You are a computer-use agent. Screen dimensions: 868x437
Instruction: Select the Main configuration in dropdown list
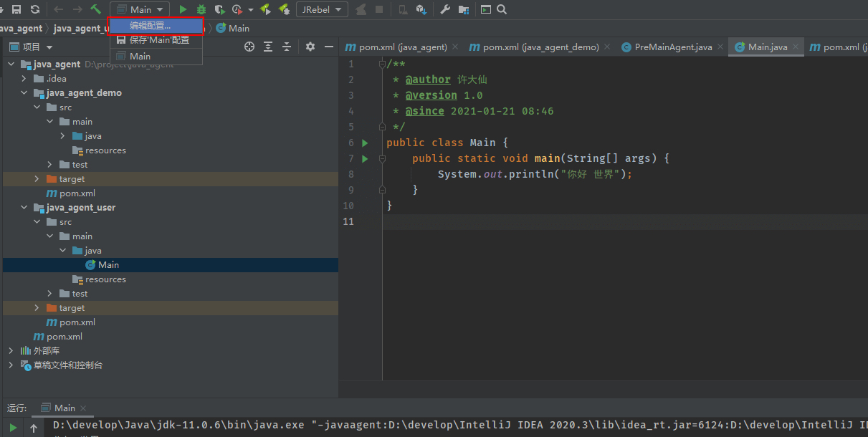click(x=156, y=56)
